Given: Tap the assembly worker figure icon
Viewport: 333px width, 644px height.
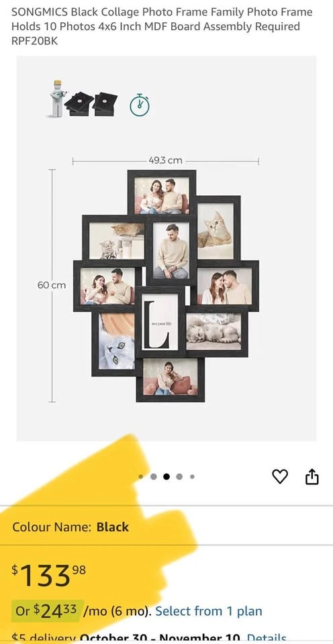Looking at the screenshot, I should point(57,99).
